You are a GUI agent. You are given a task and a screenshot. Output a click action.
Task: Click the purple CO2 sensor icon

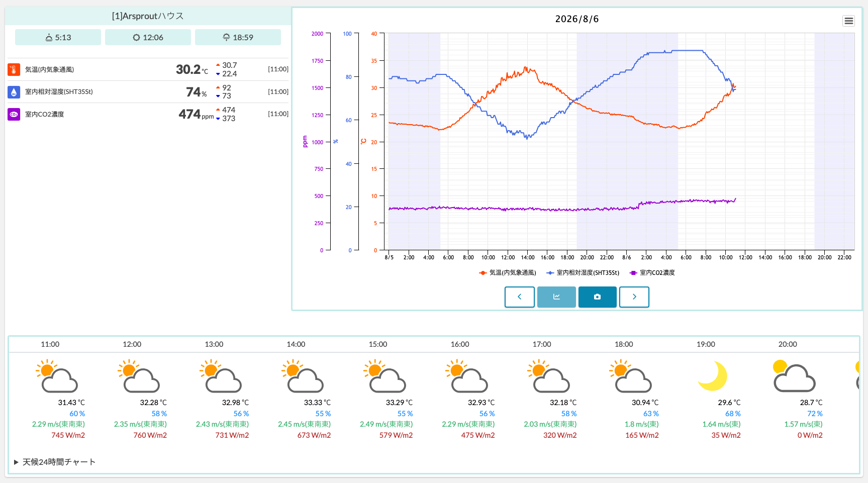(14, 115)
